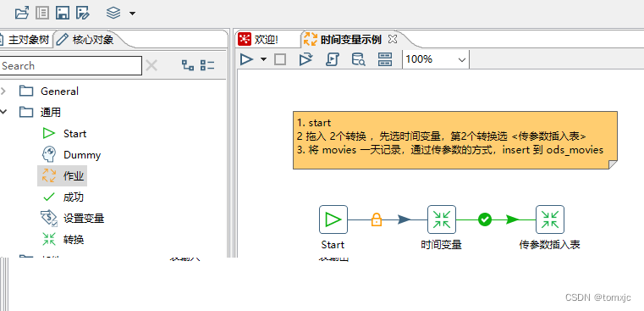Toggle the execution results pane icon
Image resolution: width=644 pixels, height=311 pixels.
click(x=385, y=59)
